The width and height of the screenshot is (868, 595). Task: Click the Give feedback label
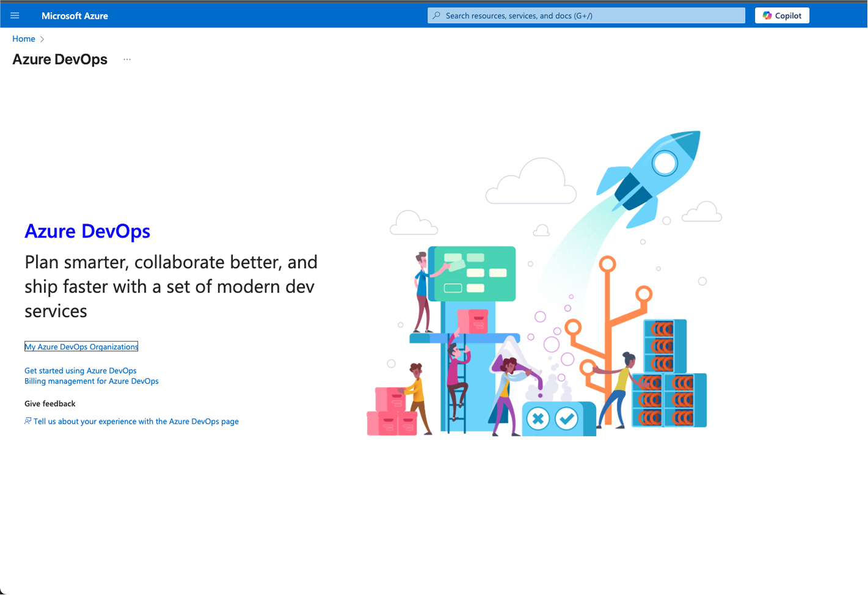click(x=50, y=403)
